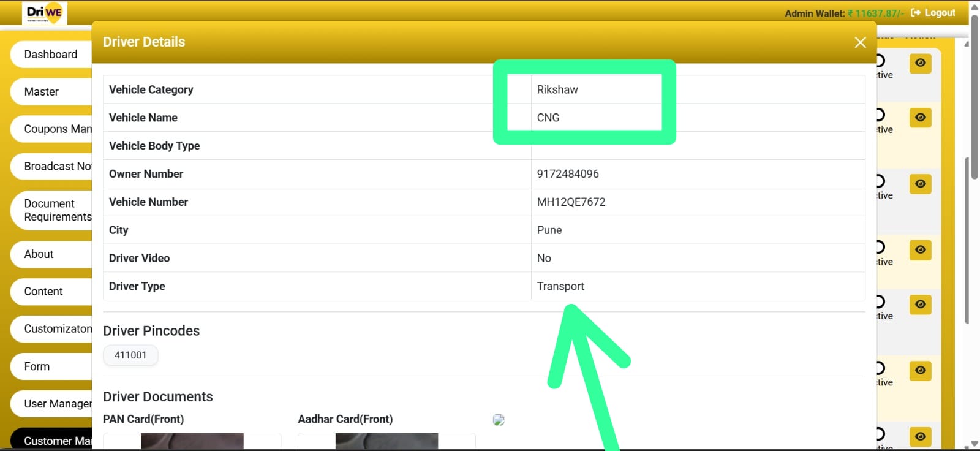Select the fifth row's eye view icon
This screenshot has width=980, height=451.
pyautogui.click(x=920, y=305)
